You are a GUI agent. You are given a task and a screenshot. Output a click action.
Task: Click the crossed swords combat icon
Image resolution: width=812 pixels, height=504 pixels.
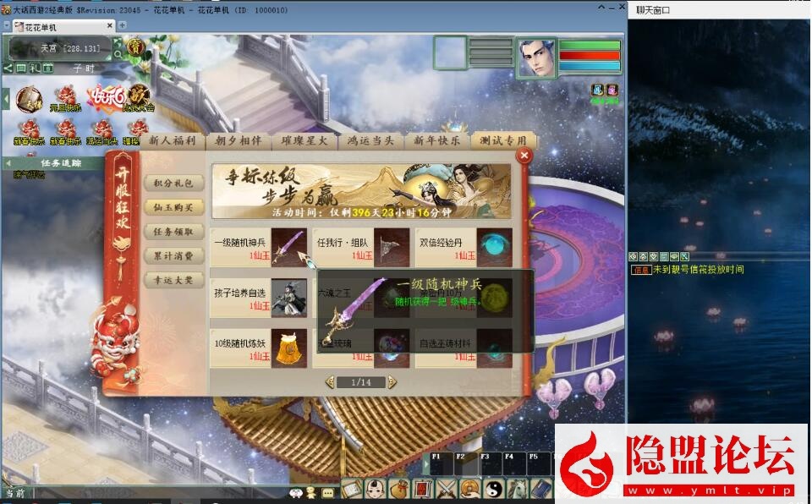coord(447,489)
